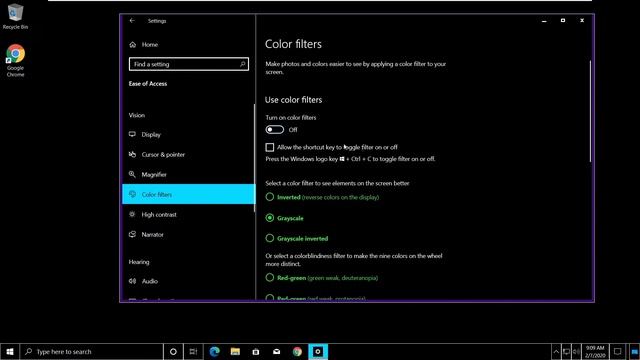Open High contrast settings

(x=189, y=214)
